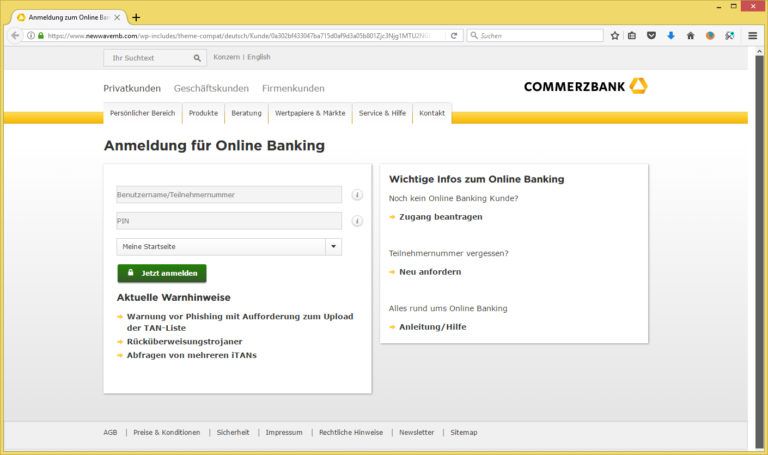This screenshot has height=455, width=768.
Task: Open a new tab with plus button
Action: [x=136, y=18]
